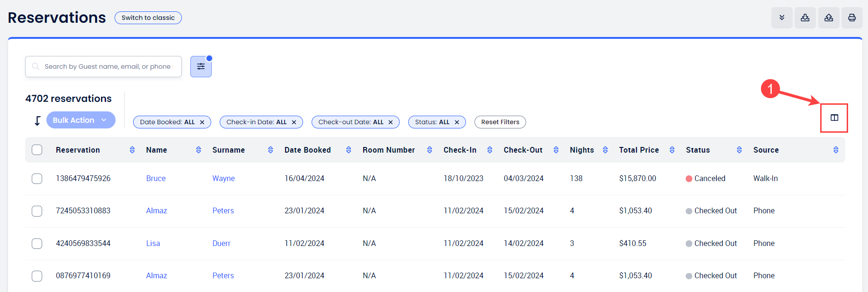The width and height of the screenshot is (868, 292).
Task: Remove the Date Booked filter chip
Action: 202,122
